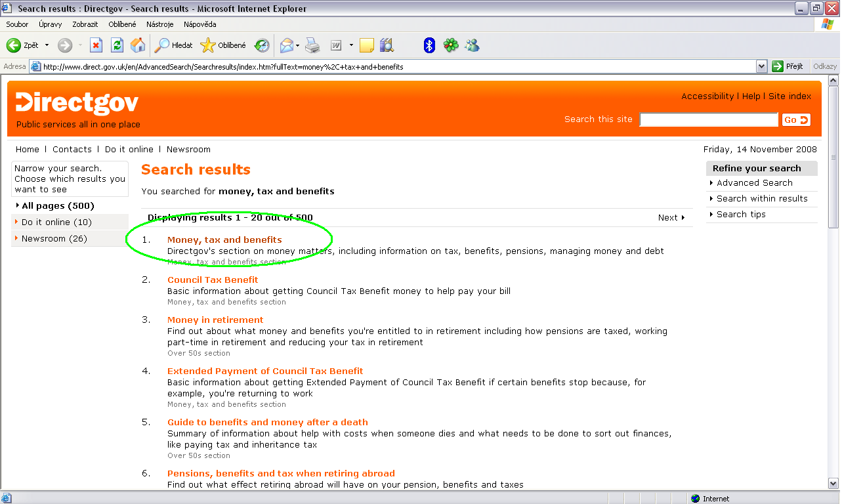Go to Next results page
This screenshot has width=842, height=504.
point(671,217)
